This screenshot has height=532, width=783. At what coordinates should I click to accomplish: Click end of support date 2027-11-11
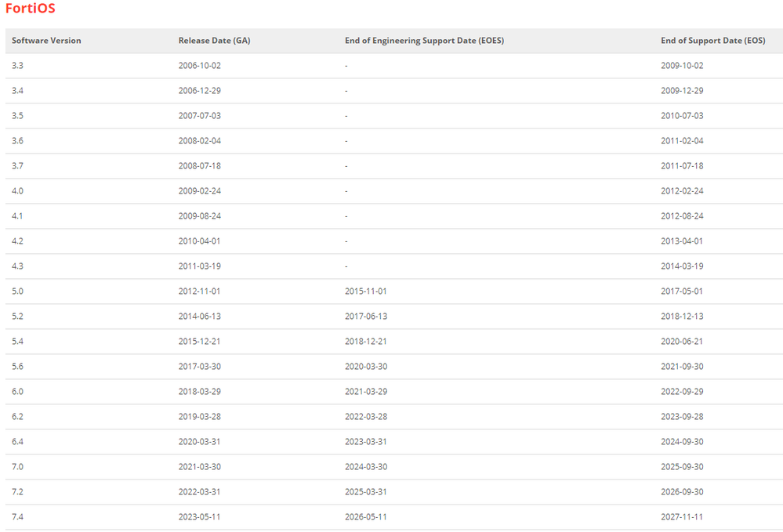click(x=682, y=517)
